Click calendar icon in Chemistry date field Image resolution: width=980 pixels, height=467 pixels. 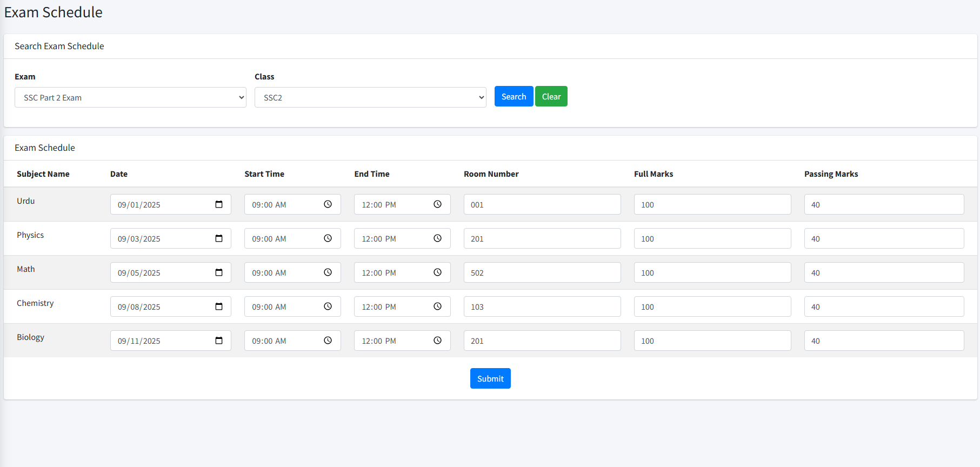219,306
